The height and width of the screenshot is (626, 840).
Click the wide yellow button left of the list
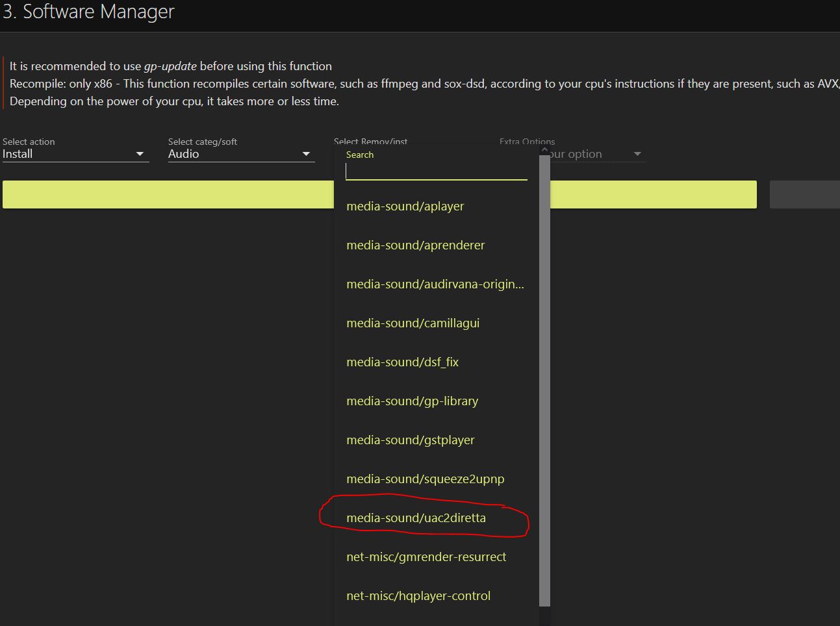click(168, 195)
